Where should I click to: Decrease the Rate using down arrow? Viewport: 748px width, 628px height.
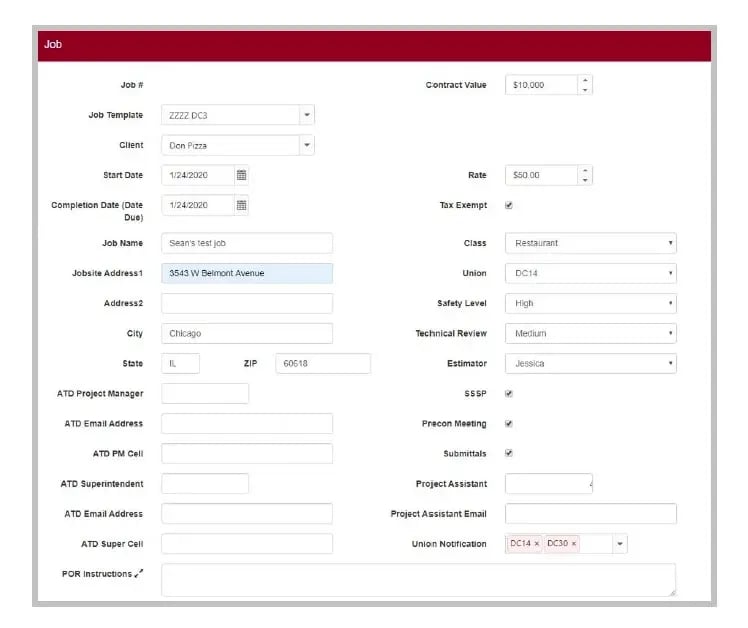click(585, 180)
